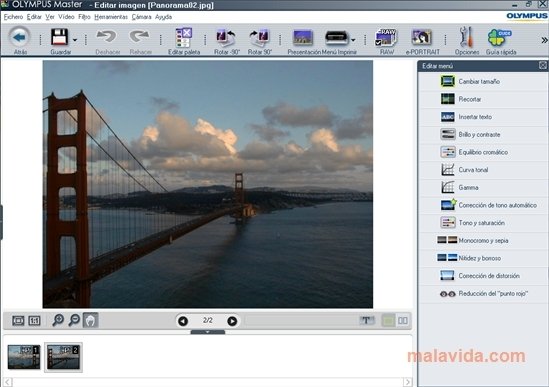Click the Corrección de distorsión icon

coord(447,275)
